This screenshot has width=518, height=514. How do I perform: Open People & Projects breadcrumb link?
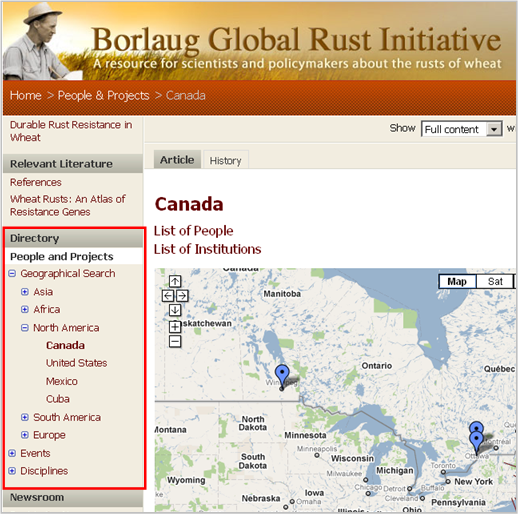point(103,96)
